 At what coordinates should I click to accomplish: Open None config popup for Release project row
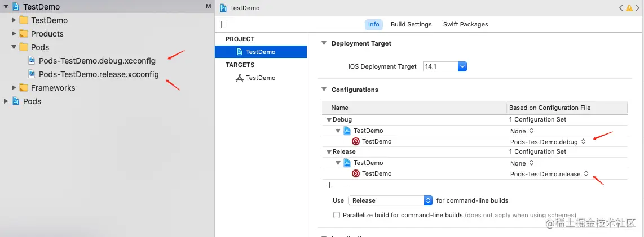(522, 163)
